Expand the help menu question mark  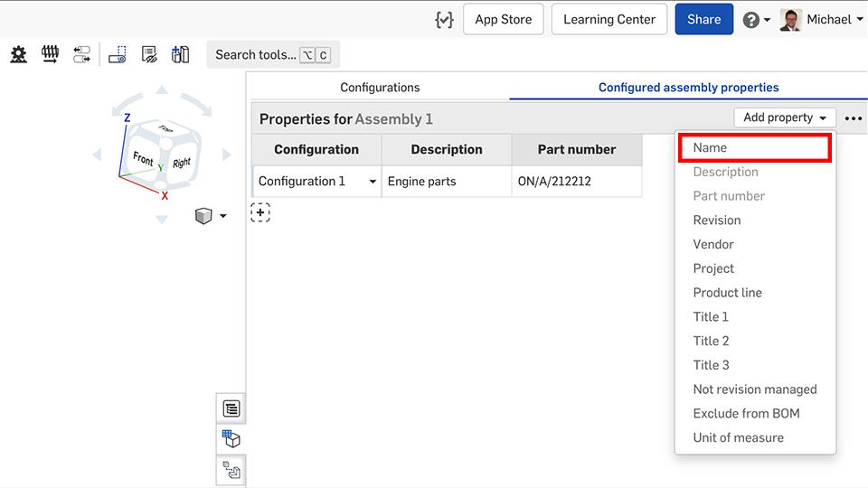click(756, 19)
